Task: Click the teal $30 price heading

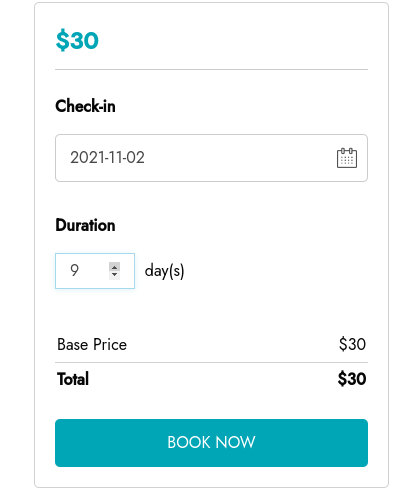Action: point(77,40)
